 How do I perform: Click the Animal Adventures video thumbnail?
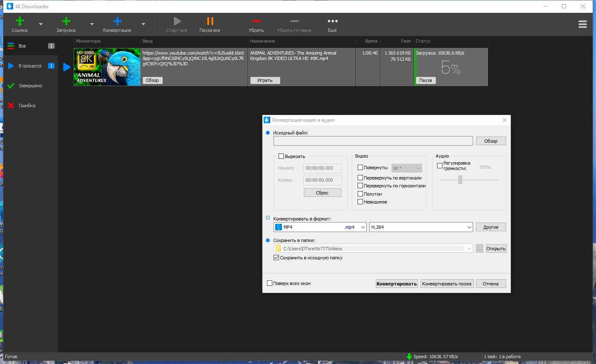coord(107,67)
